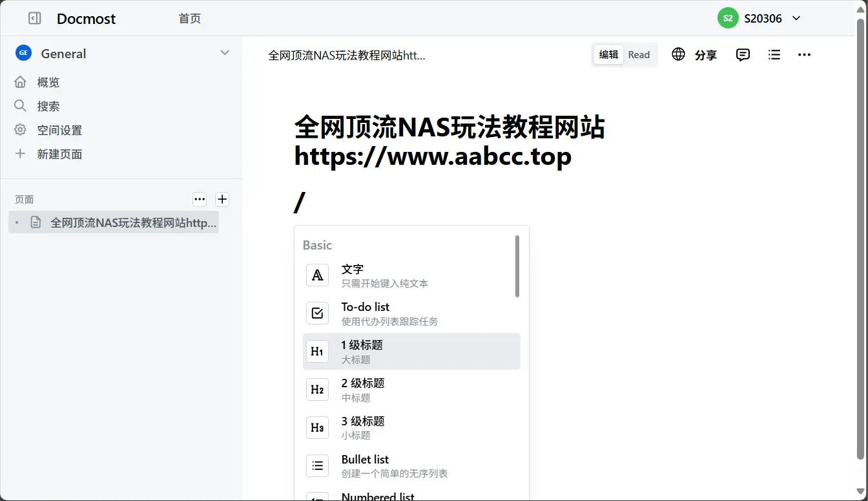868x501 pixels.
Task: Click the plus icon to add page
Action: (x=222, y=199)
